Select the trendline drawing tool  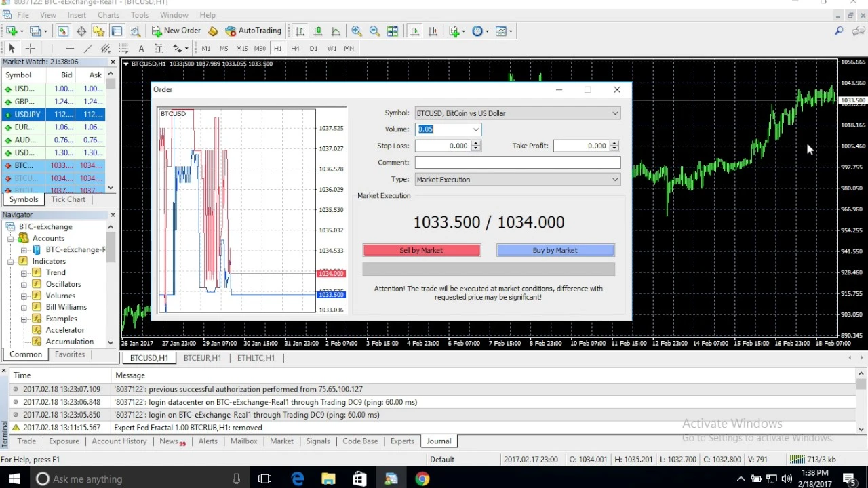(x=87, y=49)
